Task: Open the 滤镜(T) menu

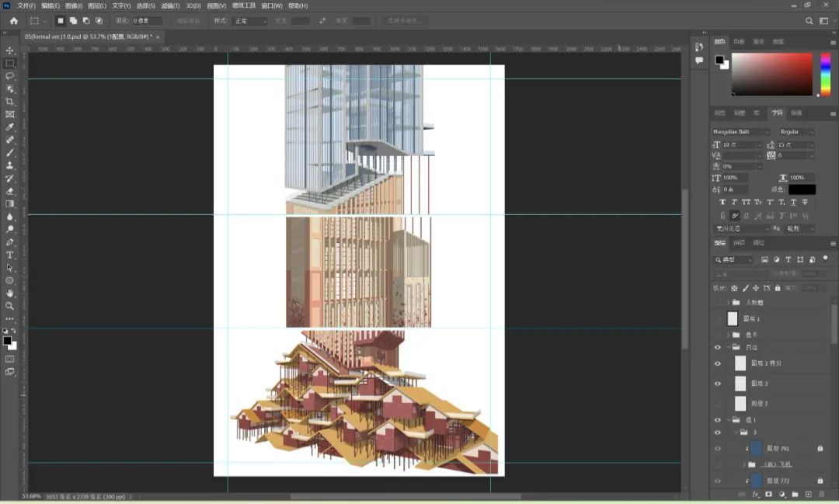Action: (x=170, y=6)
